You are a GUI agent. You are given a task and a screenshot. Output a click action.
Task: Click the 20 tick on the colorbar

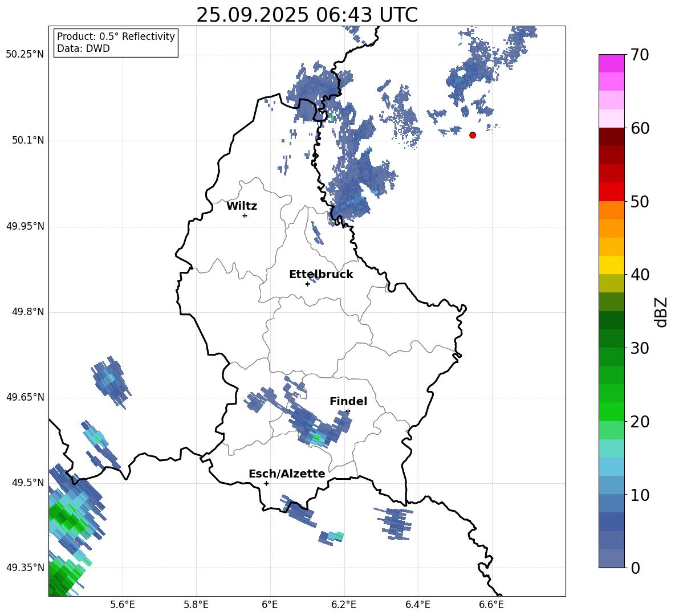[640, 422]
